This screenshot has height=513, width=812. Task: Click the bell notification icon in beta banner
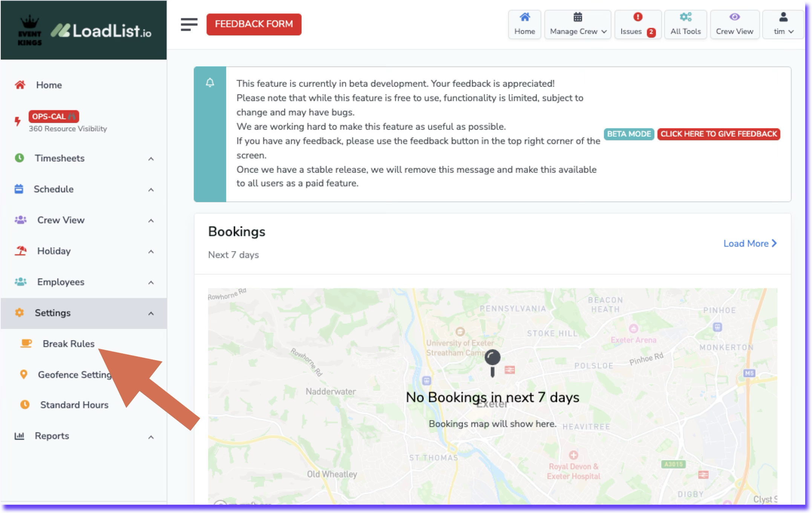(x=210, y=83)
